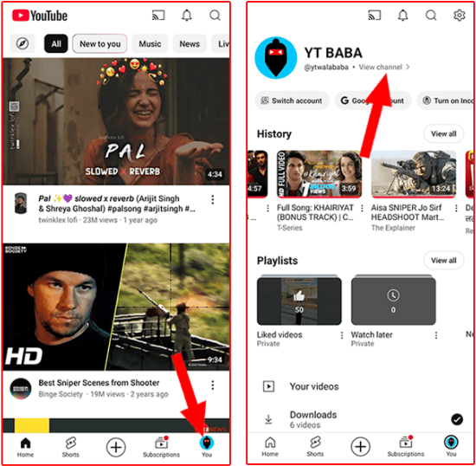Screen dimensions: 476x466
Task: Tap View all next to History
Action: click(443, 133)
